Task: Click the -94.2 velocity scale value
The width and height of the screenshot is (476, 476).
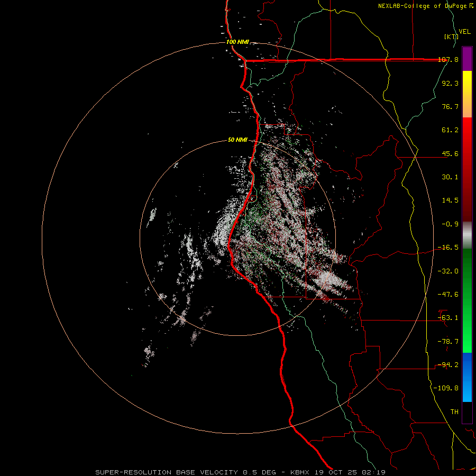Action: [448, 365]
